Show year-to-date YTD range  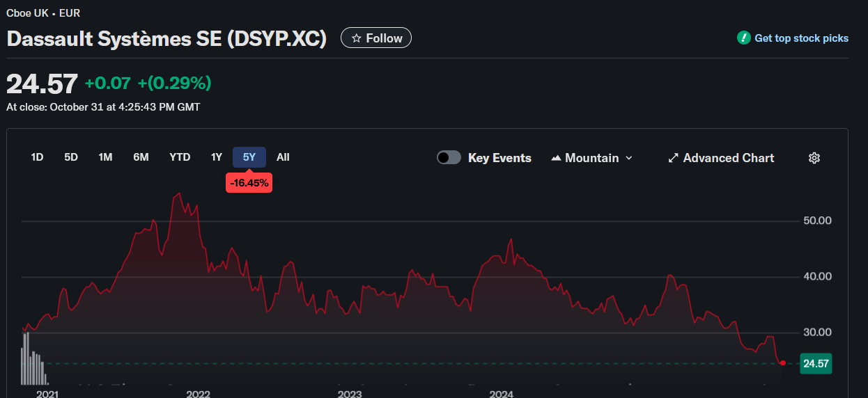point(180,157)
